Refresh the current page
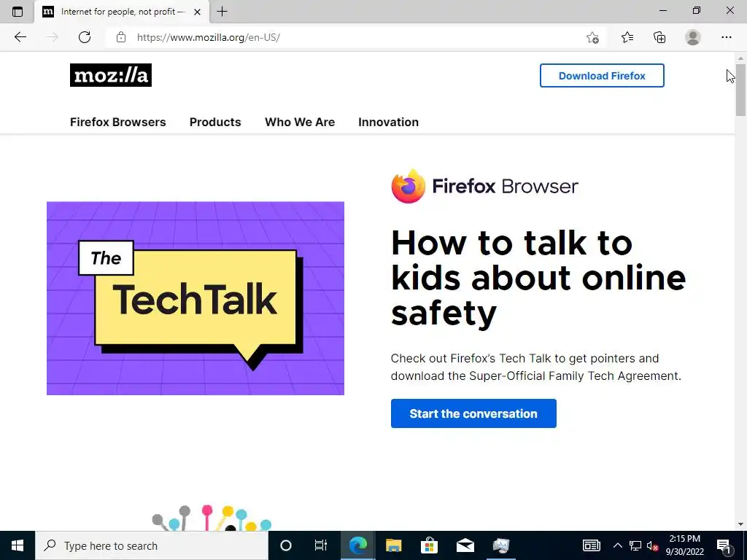The width and height of the screenshot is (747, 560). [x=85, y=37]
